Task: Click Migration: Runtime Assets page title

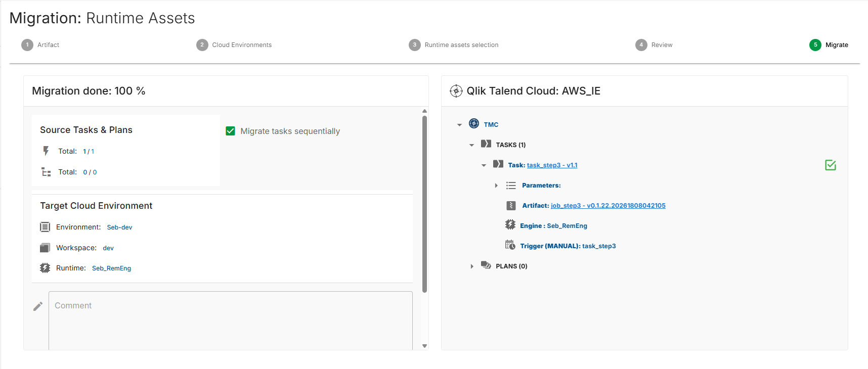Action: [102, 18]
